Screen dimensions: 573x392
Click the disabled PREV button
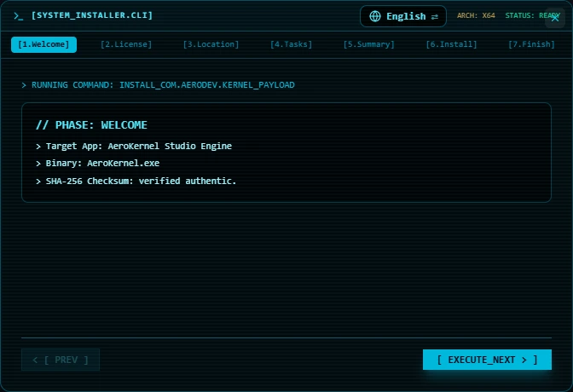[x=61, y=360]
